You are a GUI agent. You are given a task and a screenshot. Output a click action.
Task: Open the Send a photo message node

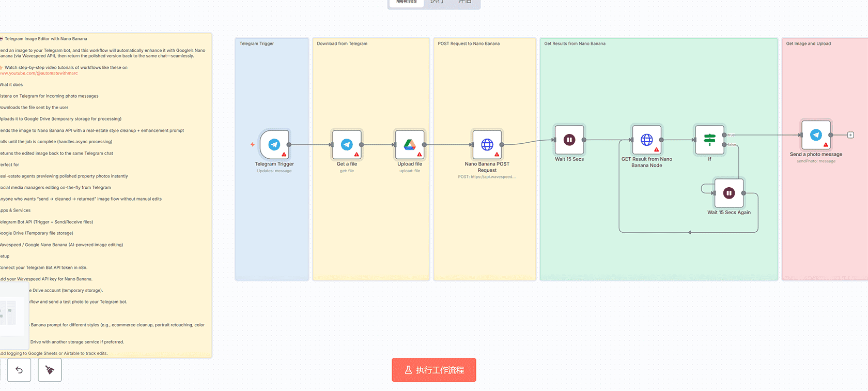click(x=816, y=135)
